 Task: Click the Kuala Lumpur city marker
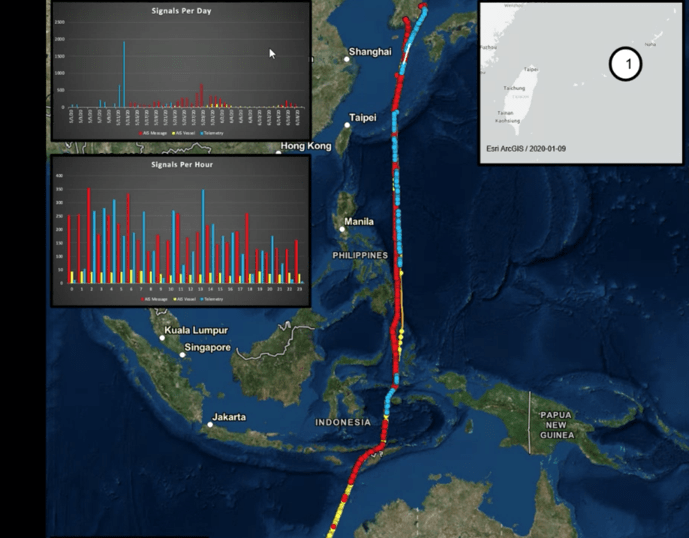tap(162, 338)
